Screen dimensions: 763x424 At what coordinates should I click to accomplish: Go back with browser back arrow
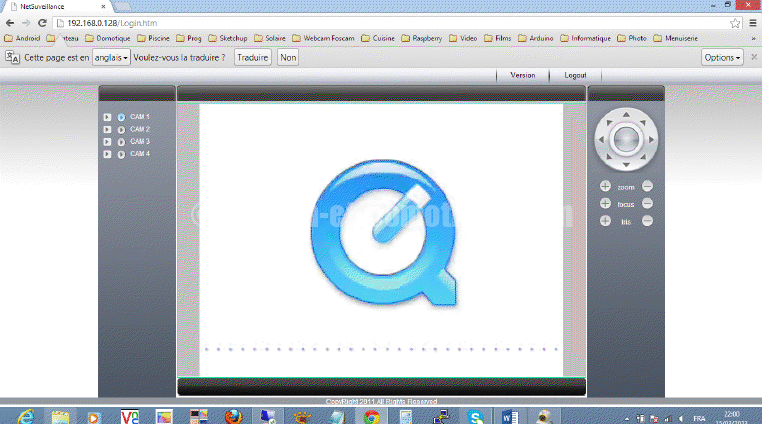coord(10,23)
